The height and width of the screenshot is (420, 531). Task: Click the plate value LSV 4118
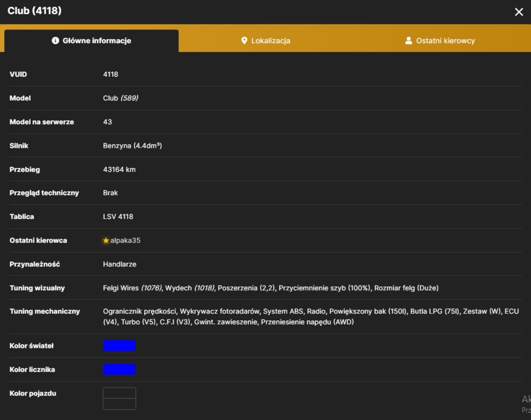point(118,217)
